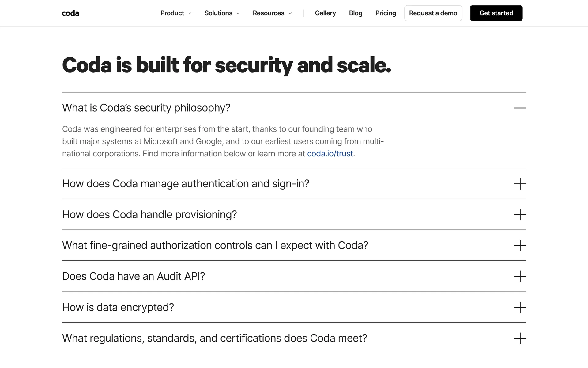Open the Product dropdown menu
This screenshot has height=368, width=588.
pyautogui.click(x=176, y=13)
